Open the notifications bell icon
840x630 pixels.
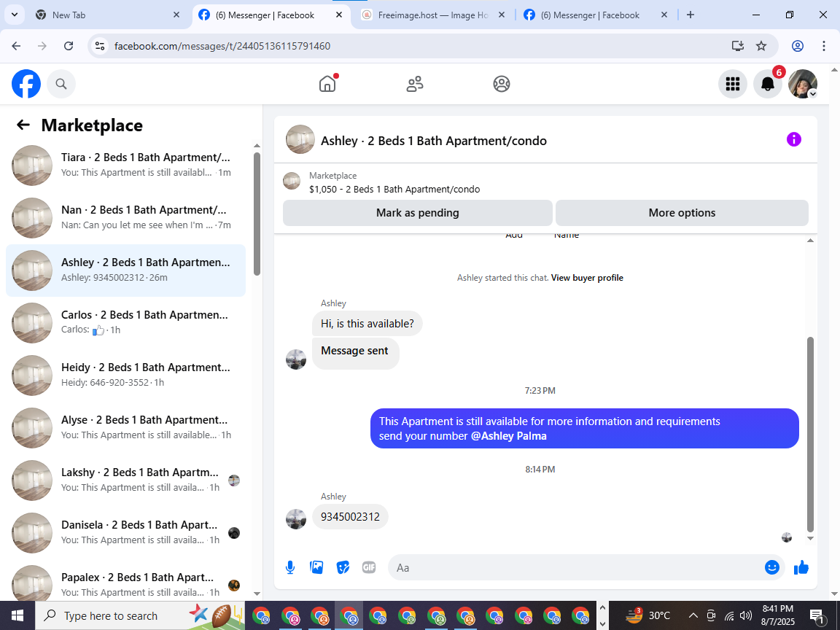(x=768, y=84)
